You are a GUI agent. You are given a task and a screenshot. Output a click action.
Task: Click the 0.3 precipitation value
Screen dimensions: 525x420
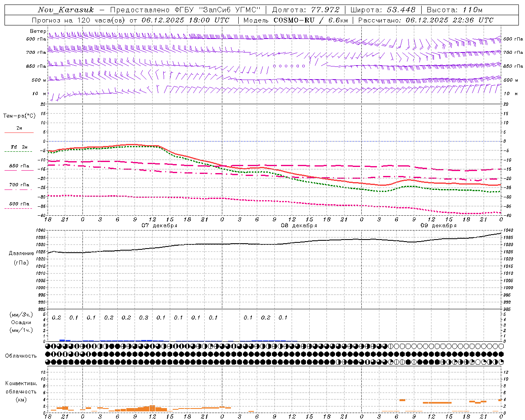click(144, 317)
